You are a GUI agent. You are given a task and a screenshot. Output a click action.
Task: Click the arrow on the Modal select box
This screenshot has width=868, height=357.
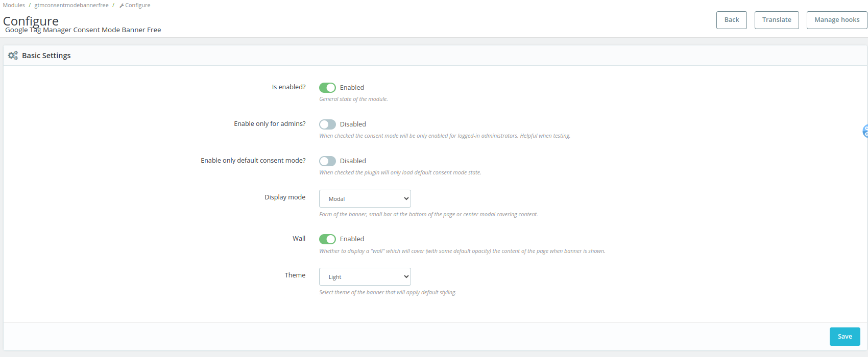[x=406, y=199]
